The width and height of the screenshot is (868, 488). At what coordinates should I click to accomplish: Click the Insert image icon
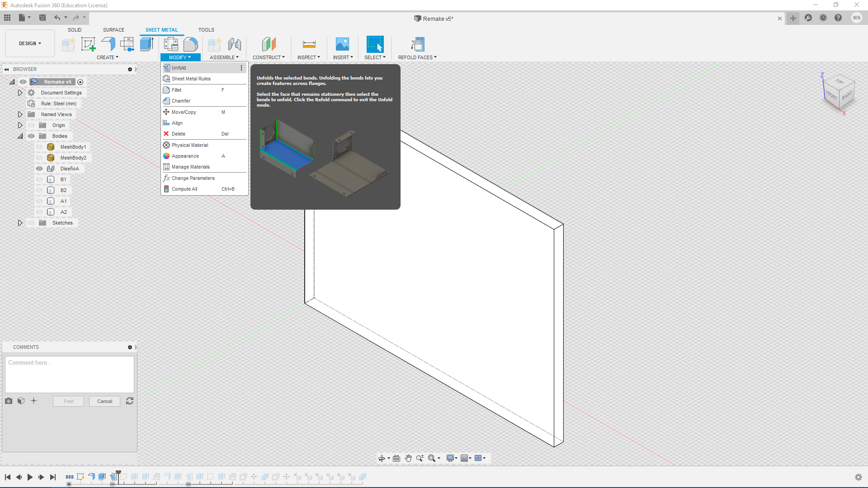342,44
